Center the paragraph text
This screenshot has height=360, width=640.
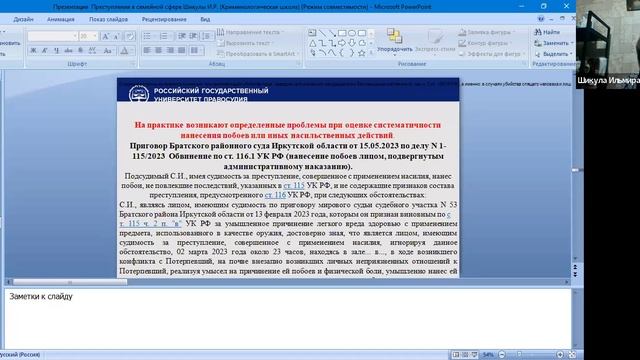[158, 50]
